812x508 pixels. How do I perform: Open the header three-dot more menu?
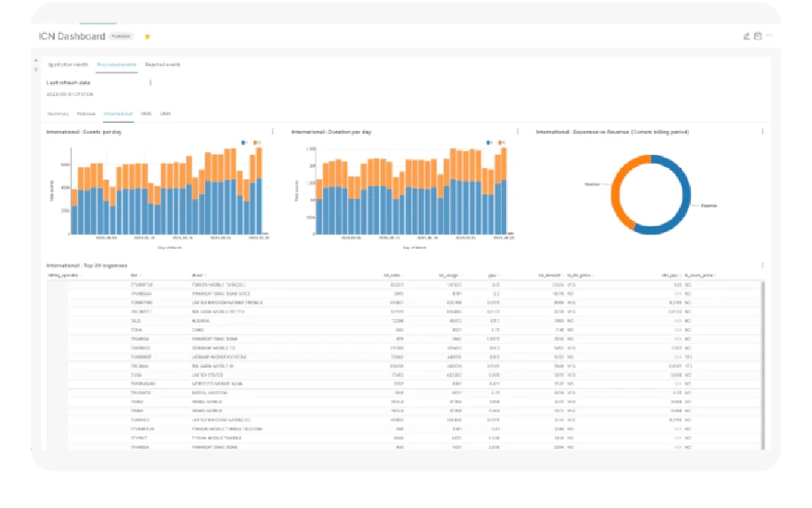click(770, 36)
